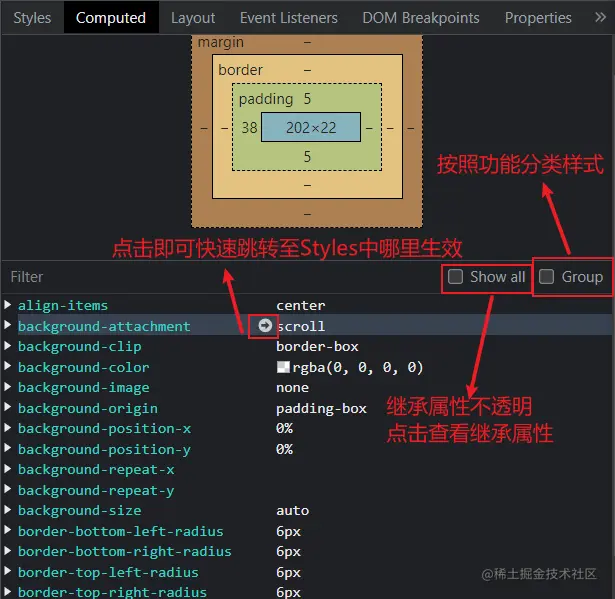Open the DOM Breakpoints tab
615x599 pixels.
coord(421,18)
